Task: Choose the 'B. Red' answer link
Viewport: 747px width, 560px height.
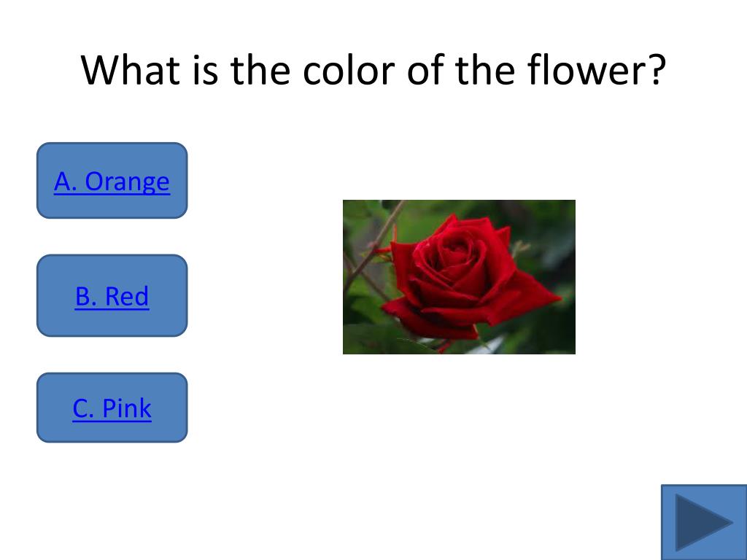Action: click(112, 296)
